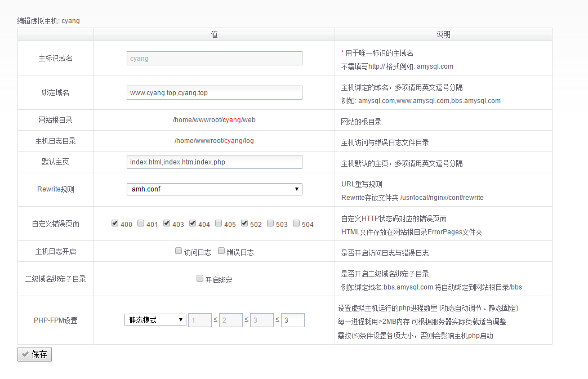The image size is (588, 379).
Task: Click the 说明 column header
Action: pos(444,34)
